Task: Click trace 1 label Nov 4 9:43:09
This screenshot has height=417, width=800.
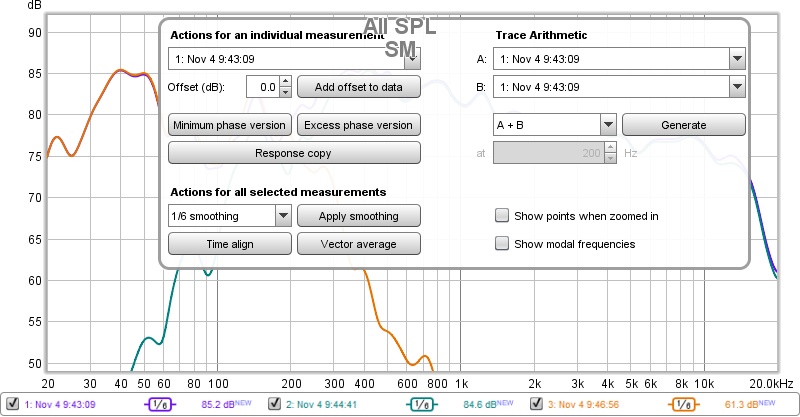Action: pos(60,405)
